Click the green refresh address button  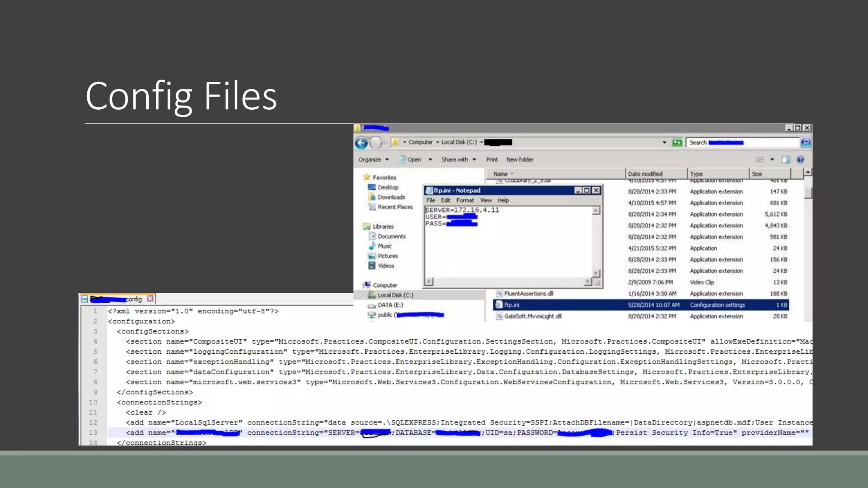[x=677, y=143]
